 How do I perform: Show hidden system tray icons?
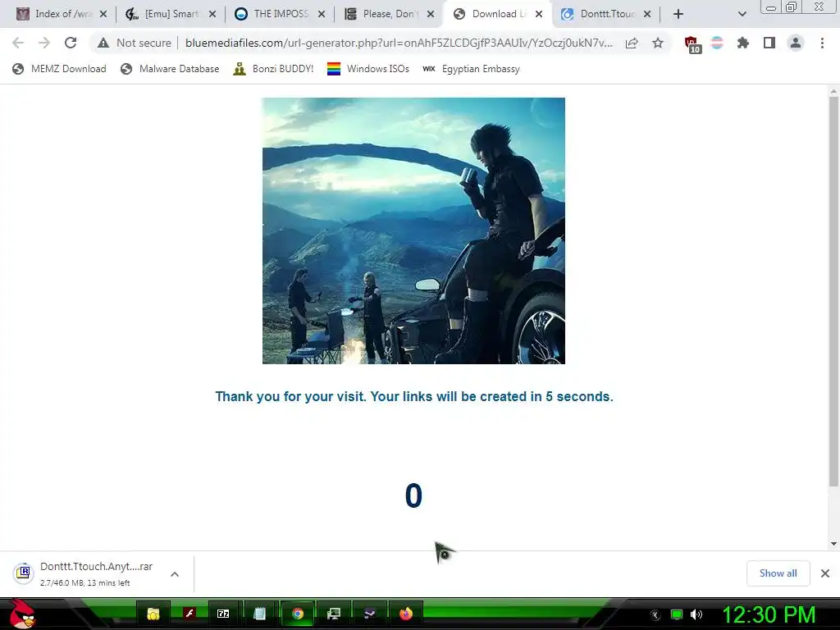(655, 615)
